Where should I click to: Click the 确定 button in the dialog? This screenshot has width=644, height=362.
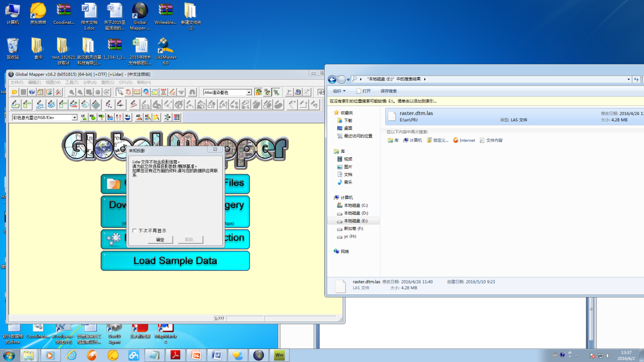click(x=160, y=240)
